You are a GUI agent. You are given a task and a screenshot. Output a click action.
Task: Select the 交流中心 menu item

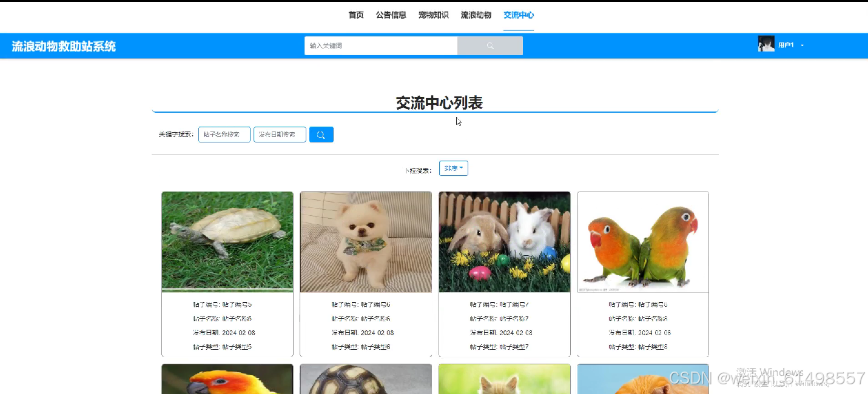tap(519, 15)
